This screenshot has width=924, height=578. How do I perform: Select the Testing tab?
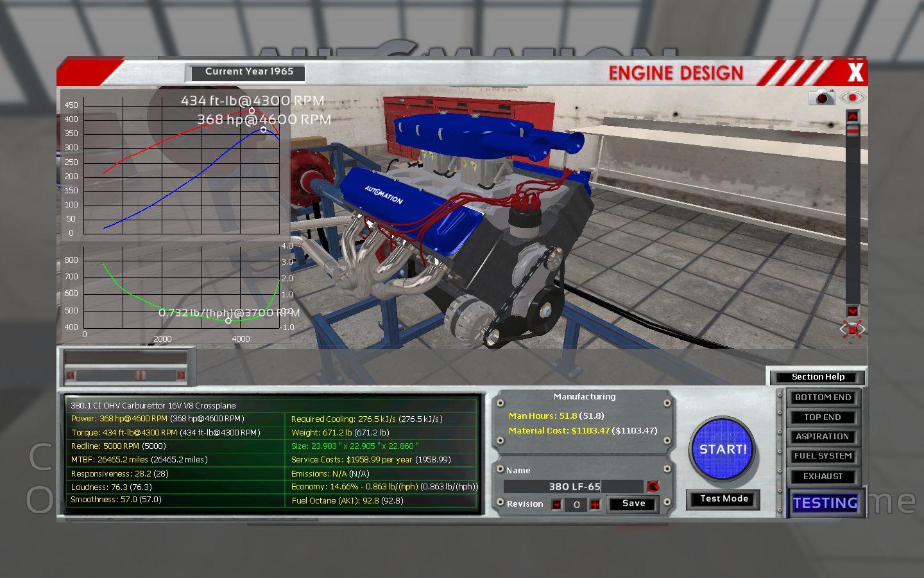click(x=825, y=503)
